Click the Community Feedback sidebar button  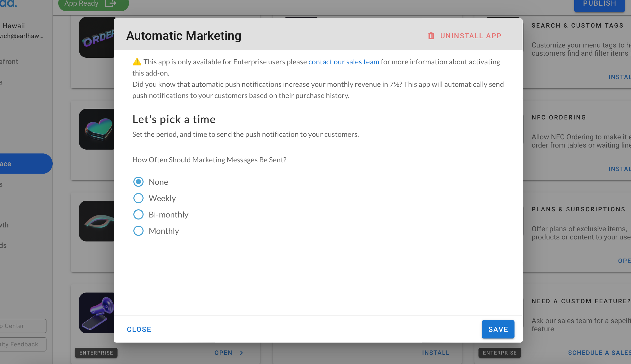[x=23, y=344]
